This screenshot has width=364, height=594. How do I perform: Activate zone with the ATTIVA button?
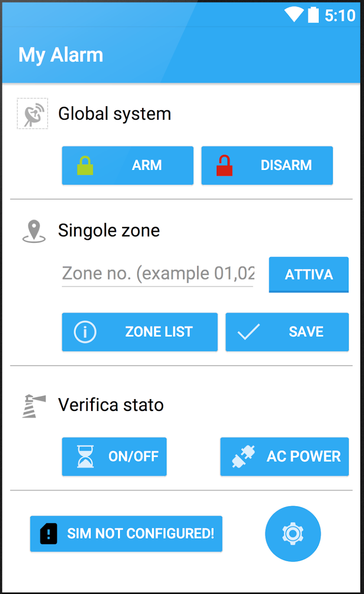tap(309, 274)
